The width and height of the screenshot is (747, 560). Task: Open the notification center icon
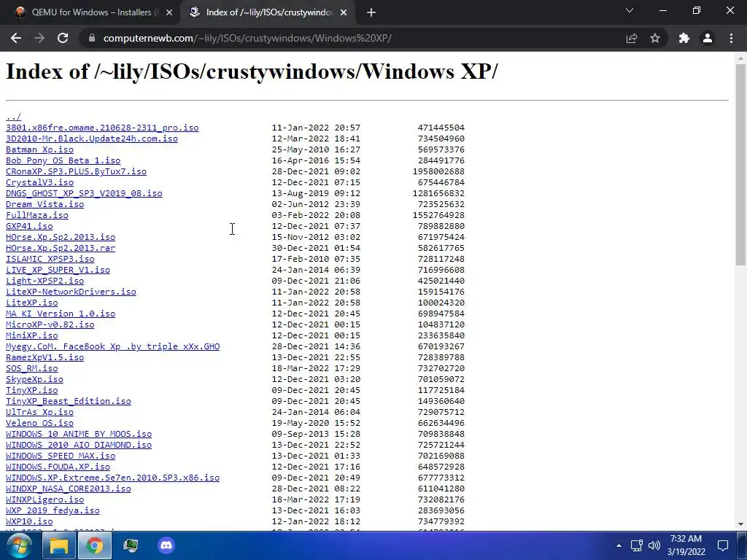(x=723, y=545)
